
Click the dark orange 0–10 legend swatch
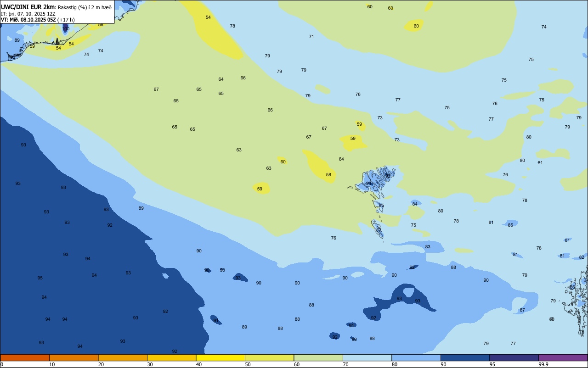tap(25, 357)
